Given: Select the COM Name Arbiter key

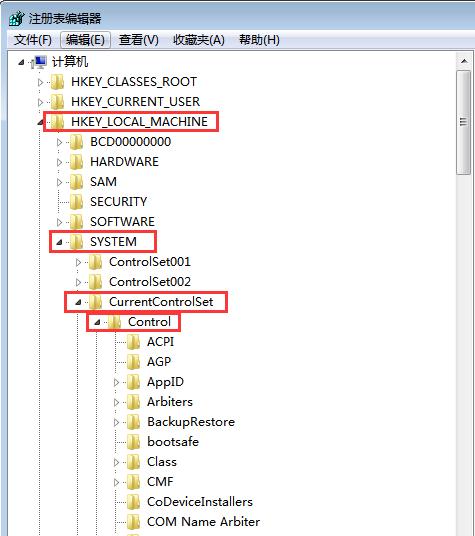Looking at the screenshot, I should [203, 522].
